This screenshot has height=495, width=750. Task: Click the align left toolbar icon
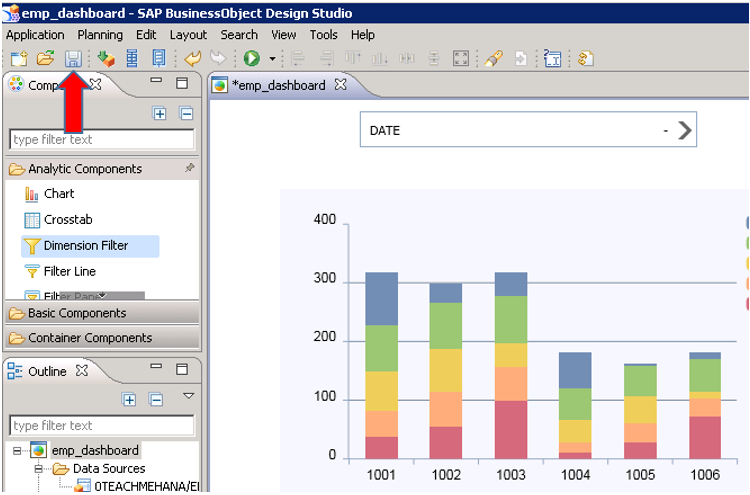pos(298,58)
